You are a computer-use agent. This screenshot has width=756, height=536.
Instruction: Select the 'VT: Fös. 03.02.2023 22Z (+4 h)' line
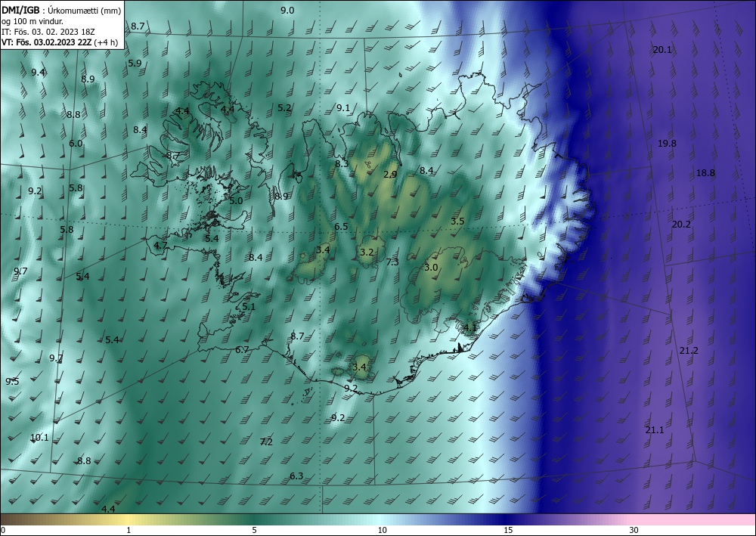[x=60, y=42]
